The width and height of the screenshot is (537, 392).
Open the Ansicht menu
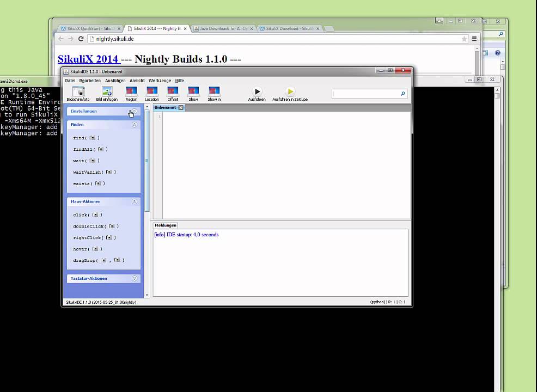pos(137,81)
